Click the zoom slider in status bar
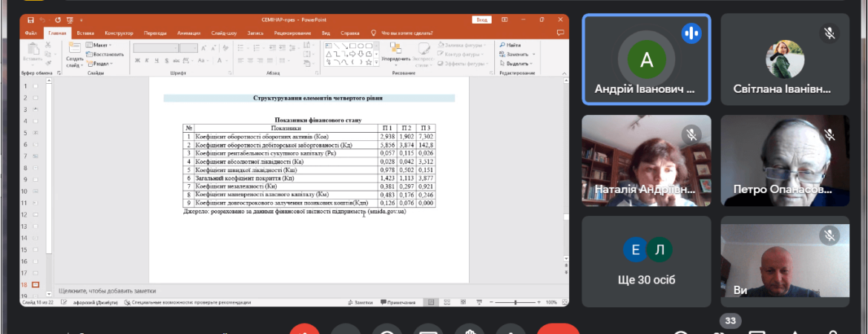The width and height of the screenshot is (868, 334). point(516,302)
